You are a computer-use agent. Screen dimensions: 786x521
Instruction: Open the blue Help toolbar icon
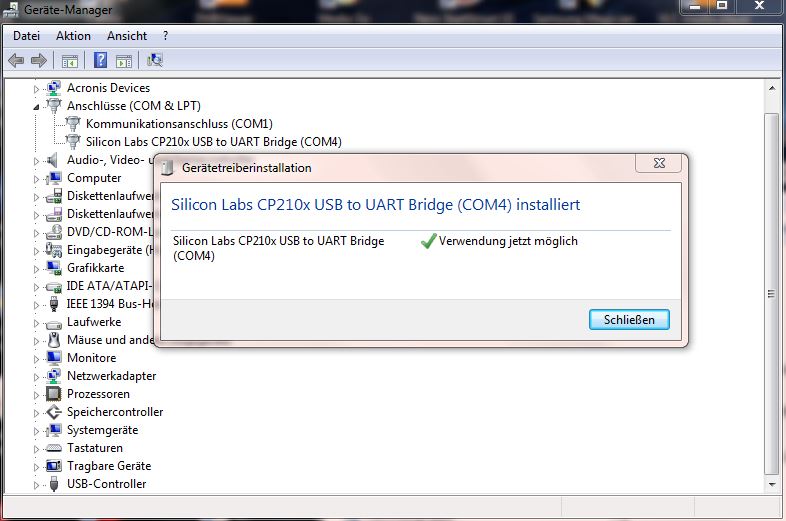click(x=100, y=60)
